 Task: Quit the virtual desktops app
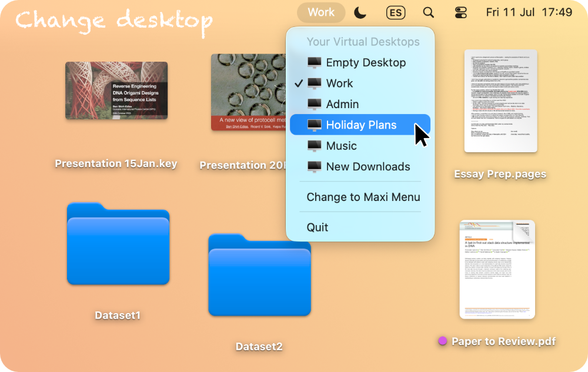360,227
